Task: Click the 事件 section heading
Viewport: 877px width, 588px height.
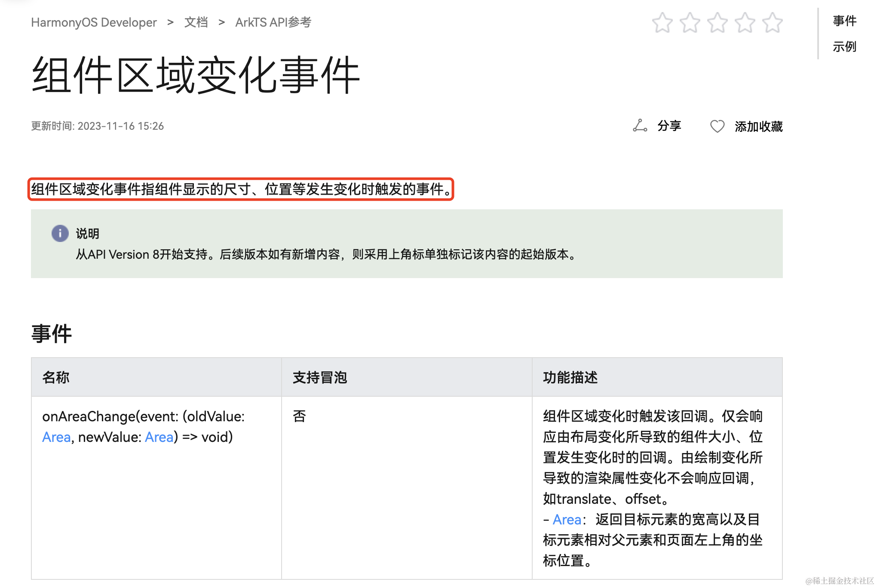Action: [x=52, y=334]
